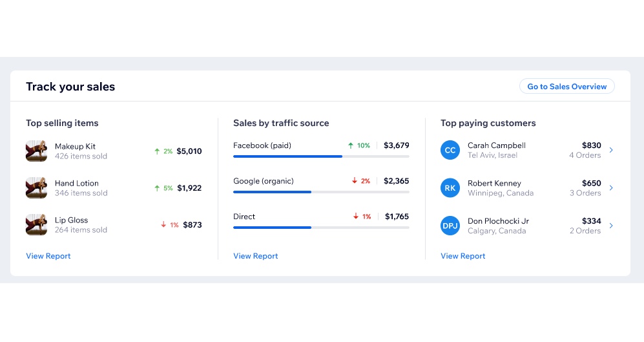
Task: Open the Makeup Kit product thumbnail
Action: pos(36,151)
